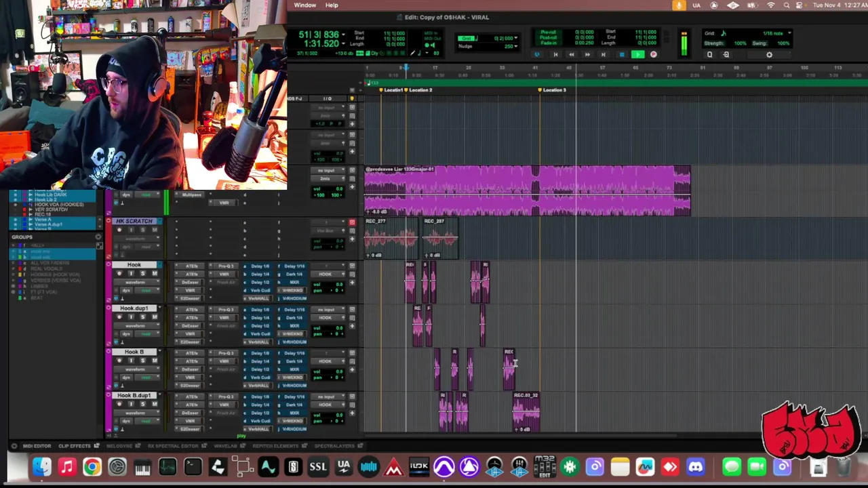
Task: Open the Window menu
Action: (304, 5)
